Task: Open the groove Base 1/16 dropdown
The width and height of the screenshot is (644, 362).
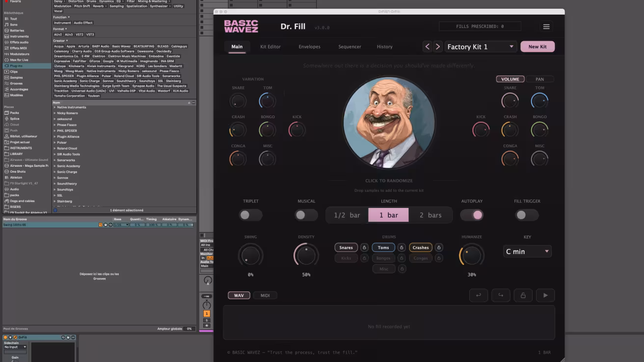Action: (x=121, y=225)
